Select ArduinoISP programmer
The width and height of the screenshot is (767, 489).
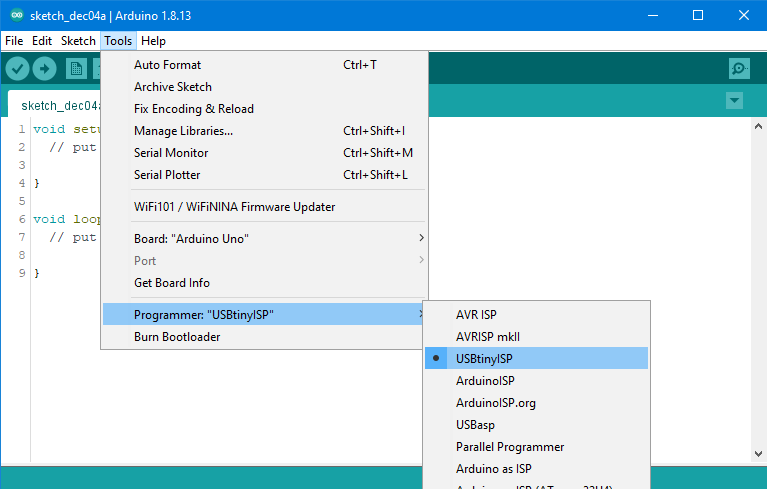click(x=537, y=380)
